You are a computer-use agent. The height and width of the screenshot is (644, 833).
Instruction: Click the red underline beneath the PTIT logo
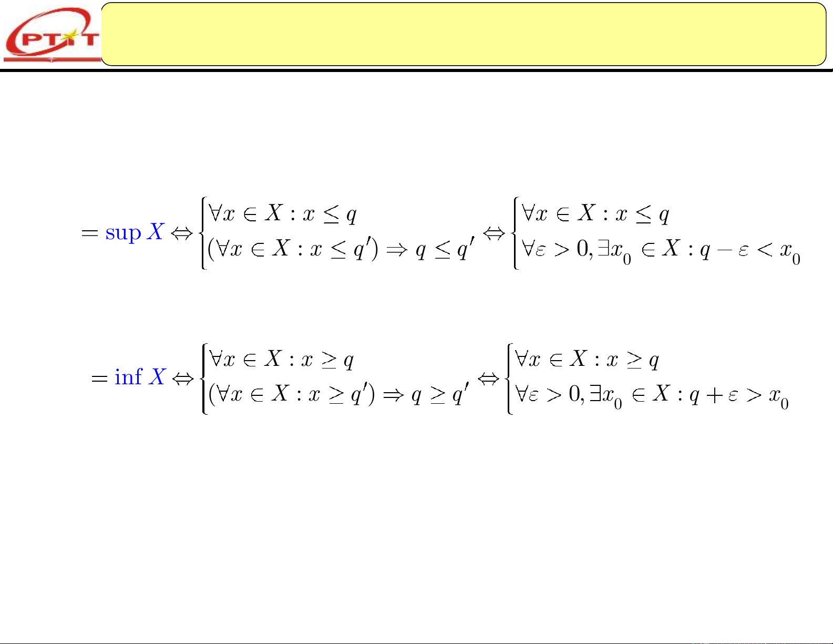coord(52,58)
